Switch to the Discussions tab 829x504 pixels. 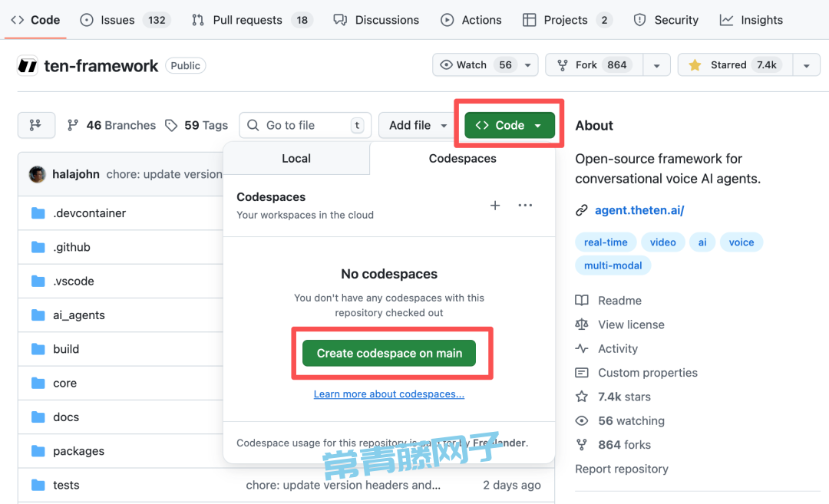[x=376, y=20]
